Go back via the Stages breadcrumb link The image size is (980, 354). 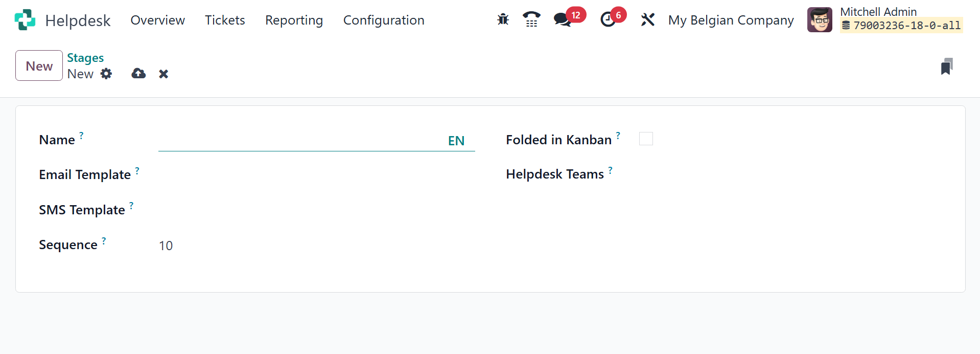pos(85,58)
